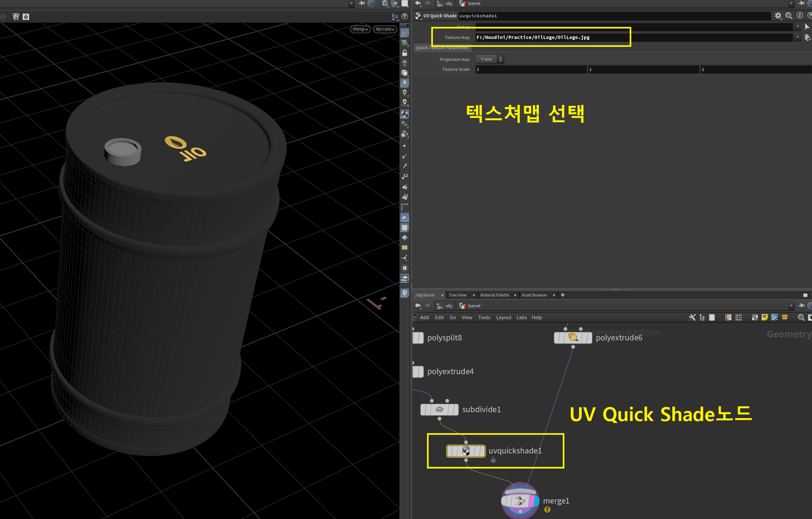
Task: Click the obj path segment in network editor
Action: [448, 306]
